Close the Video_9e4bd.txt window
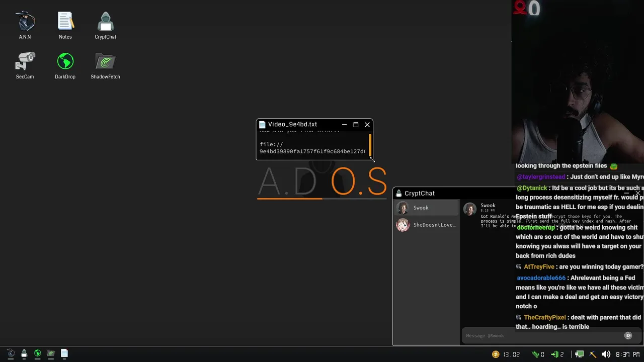Viewport: 644px width, 362px height. [367, 125]
